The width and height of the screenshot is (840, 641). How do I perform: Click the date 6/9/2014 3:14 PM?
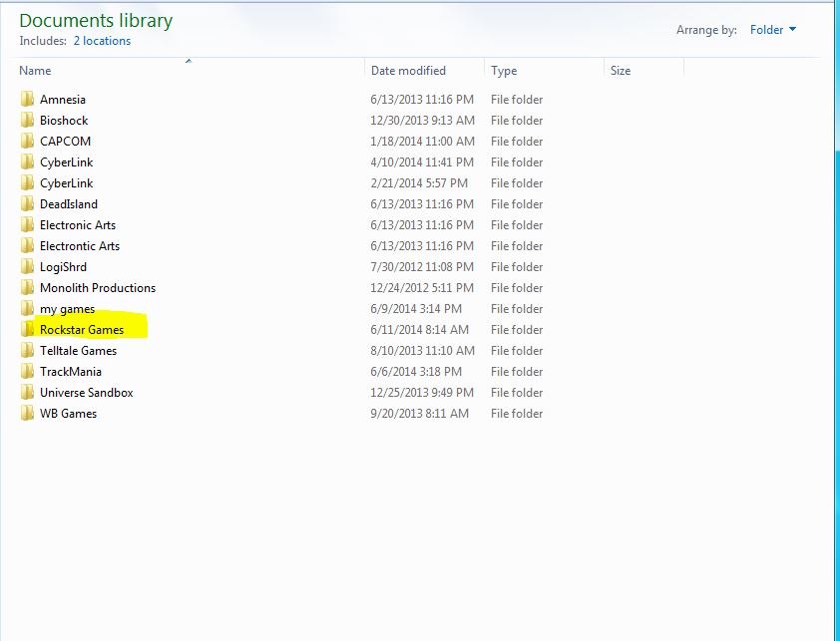tap(416, 308)
